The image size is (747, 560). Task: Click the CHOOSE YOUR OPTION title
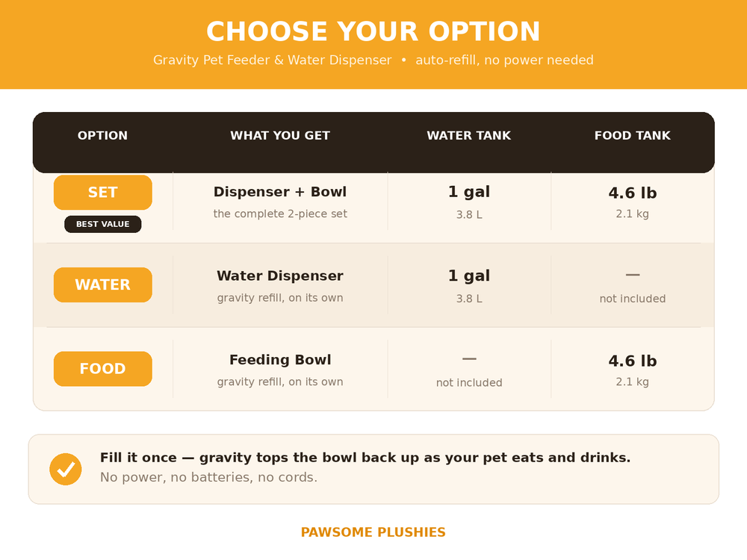373,31
